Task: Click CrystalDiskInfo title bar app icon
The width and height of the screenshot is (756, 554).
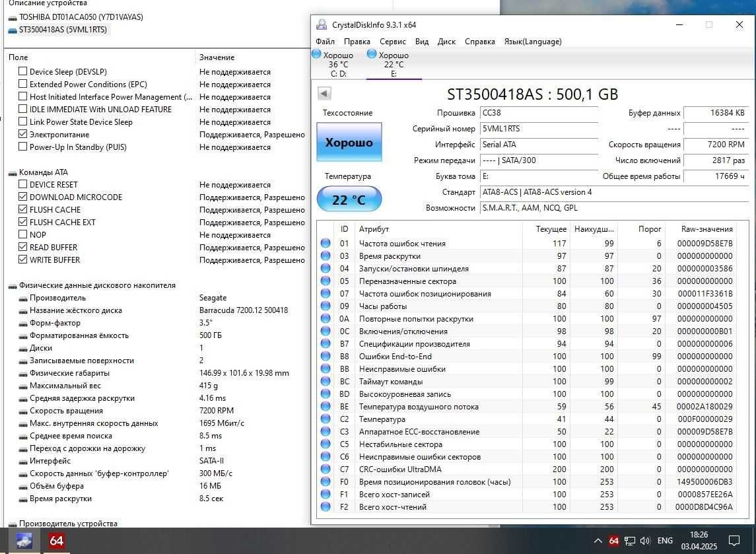Action: point(321,24)
